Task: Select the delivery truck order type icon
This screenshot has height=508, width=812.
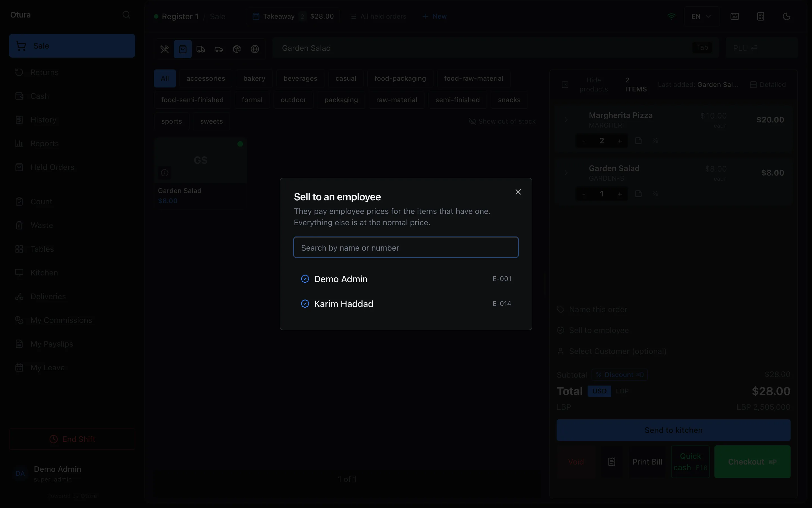Action: (201, 49)
